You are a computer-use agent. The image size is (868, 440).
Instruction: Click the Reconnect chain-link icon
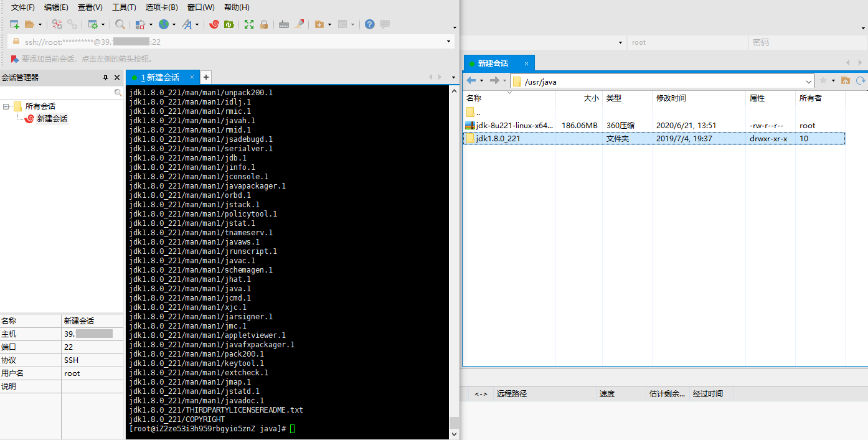[x=72, y=24]
